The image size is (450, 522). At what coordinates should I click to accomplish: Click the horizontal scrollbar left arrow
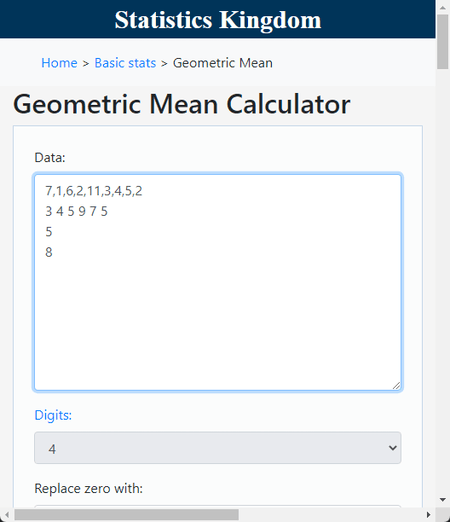pos(7,515)
